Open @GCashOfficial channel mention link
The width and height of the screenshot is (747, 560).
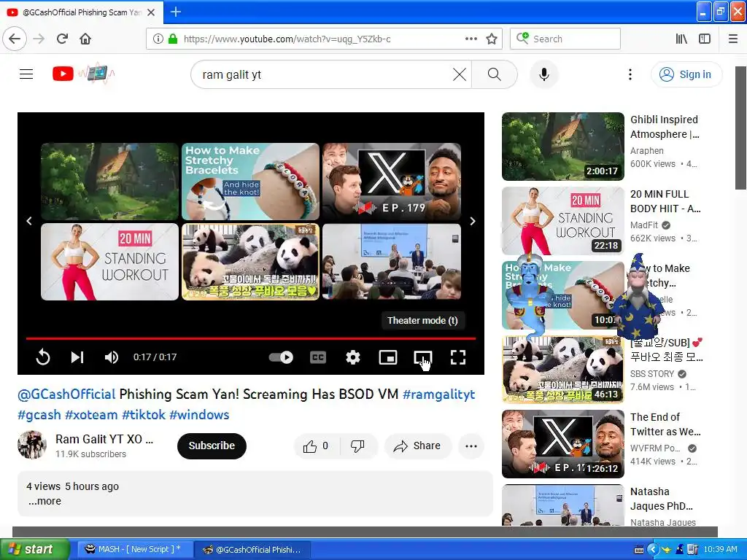tap(66, 394)
